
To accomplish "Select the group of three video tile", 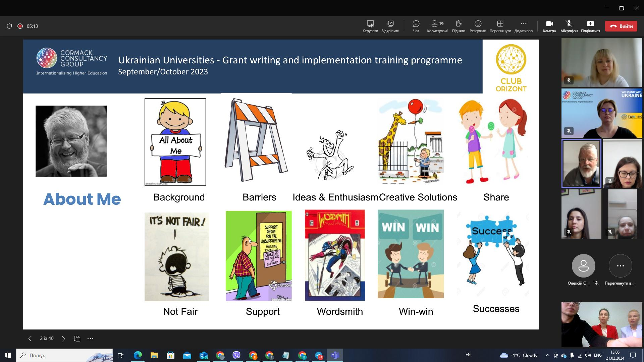I will (x=602, y=324).
